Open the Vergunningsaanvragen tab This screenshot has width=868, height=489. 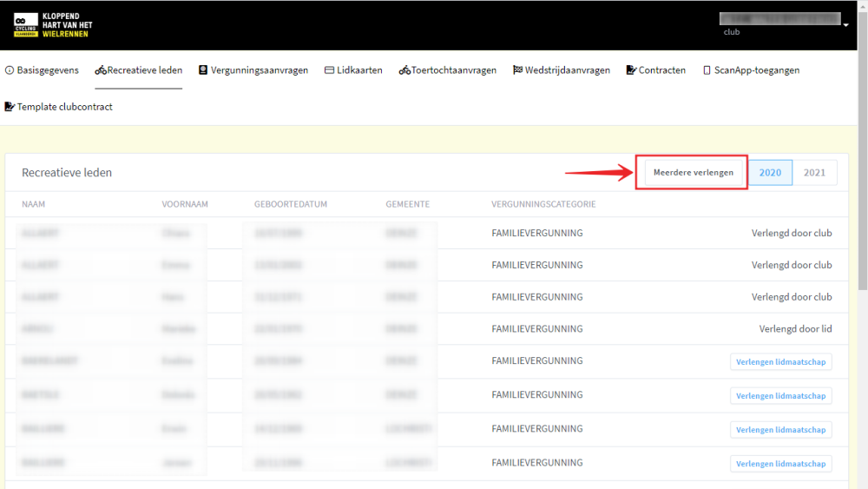coord(253,70)
